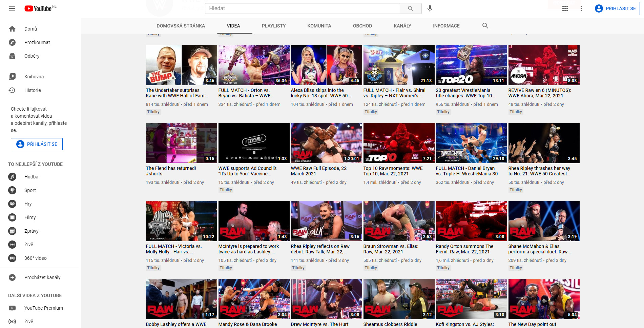Click the sidebar PŘIHLÁSIT SE button
The image size is (644, 328).
click(x=37, y=144)
